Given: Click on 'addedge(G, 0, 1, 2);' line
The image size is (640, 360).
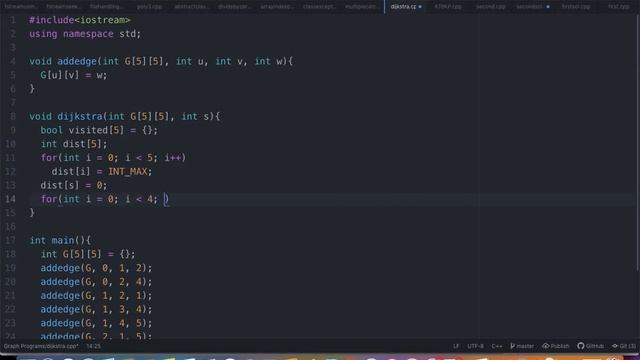Looking at the screenshot, I should (x=96, y=268).
